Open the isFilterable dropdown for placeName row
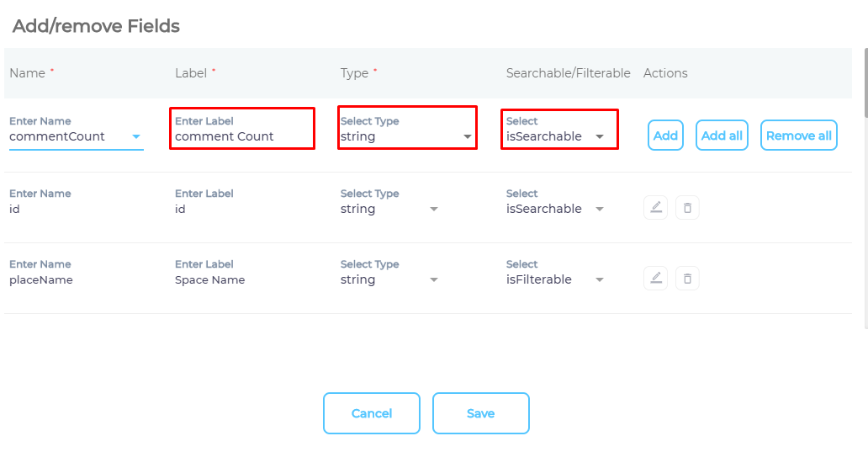Screen dimensions: 868x452 click(600, 279)
